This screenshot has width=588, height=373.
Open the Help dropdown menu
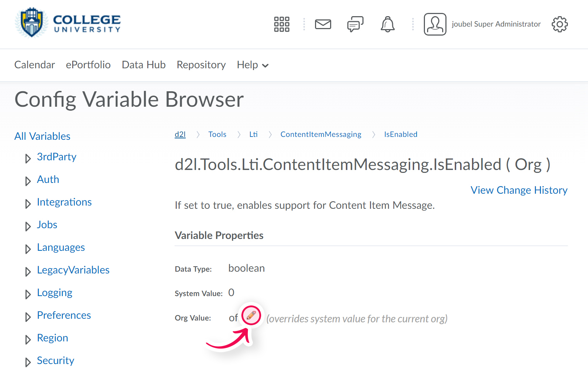coord(253,65)
